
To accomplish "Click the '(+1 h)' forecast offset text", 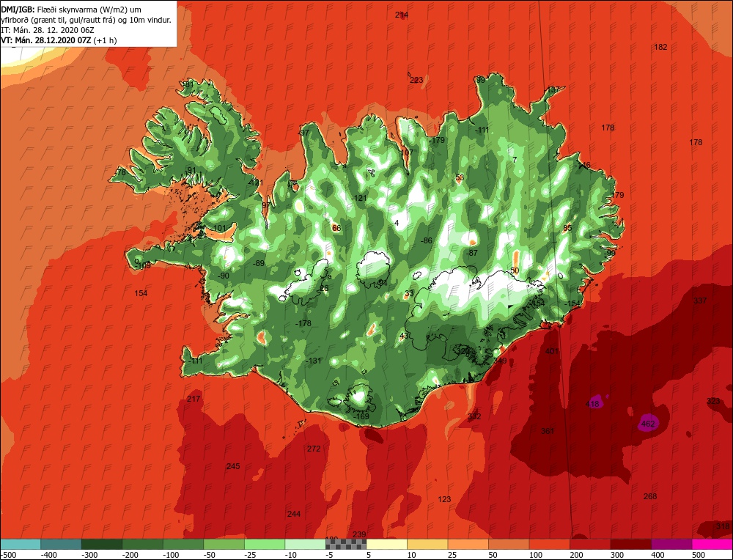I will 105,40.
